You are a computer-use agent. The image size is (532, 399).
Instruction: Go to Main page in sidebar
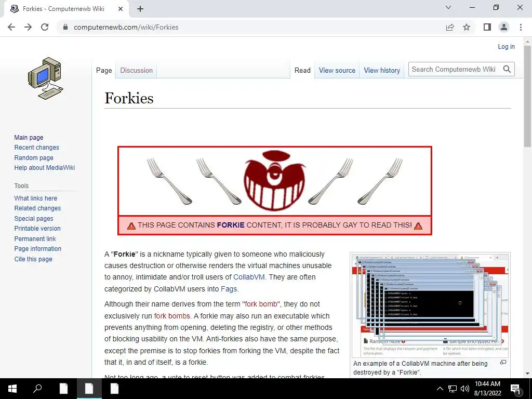tap(29, 137)
